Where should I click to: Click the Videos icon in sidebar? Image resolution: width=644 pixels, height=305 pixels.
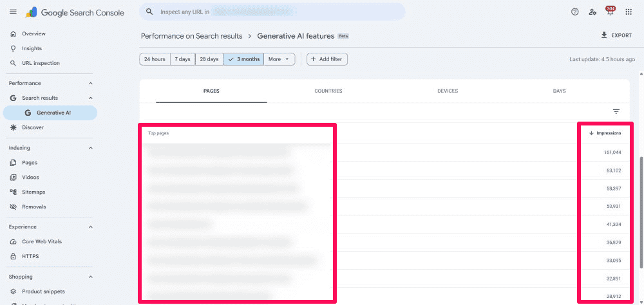point(13,178)
